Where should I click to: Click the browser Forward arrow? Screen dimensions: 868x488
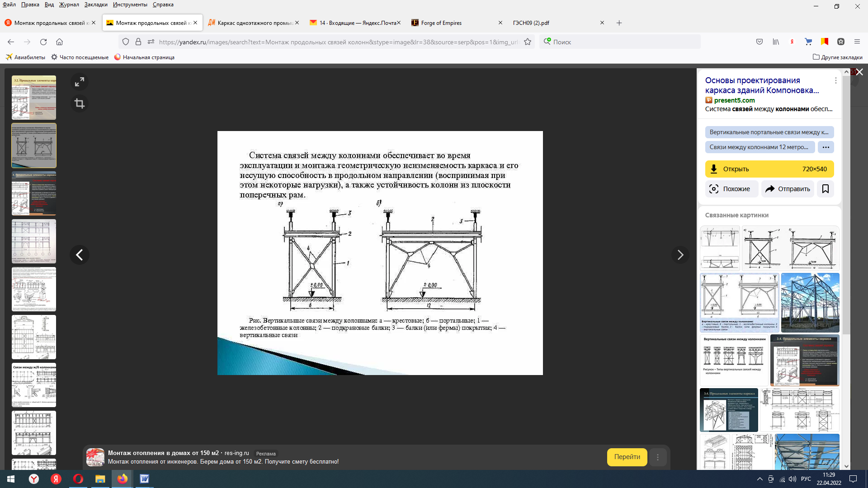pyautogui.click(x=27, y=42)
